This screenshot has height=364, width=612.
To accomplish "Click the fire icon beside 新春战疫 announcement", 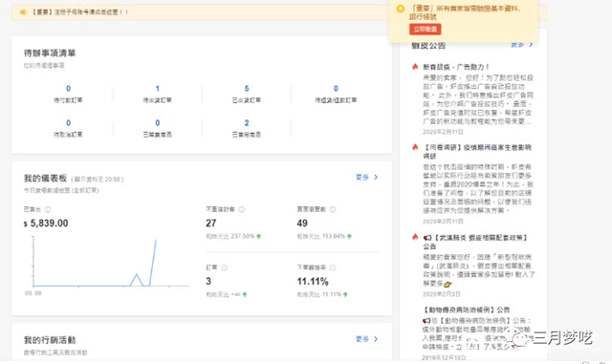I will [x=415, y=67].
